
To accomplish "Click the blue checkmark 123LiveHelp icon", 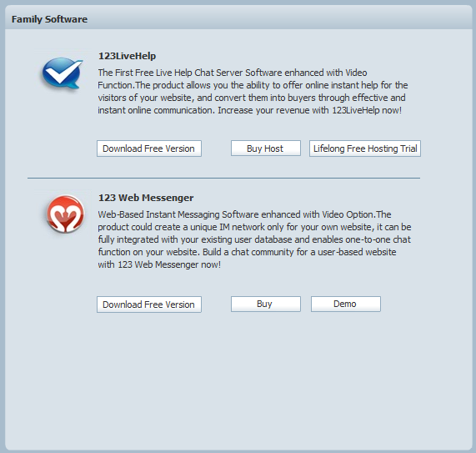I will tap(63, 73).
